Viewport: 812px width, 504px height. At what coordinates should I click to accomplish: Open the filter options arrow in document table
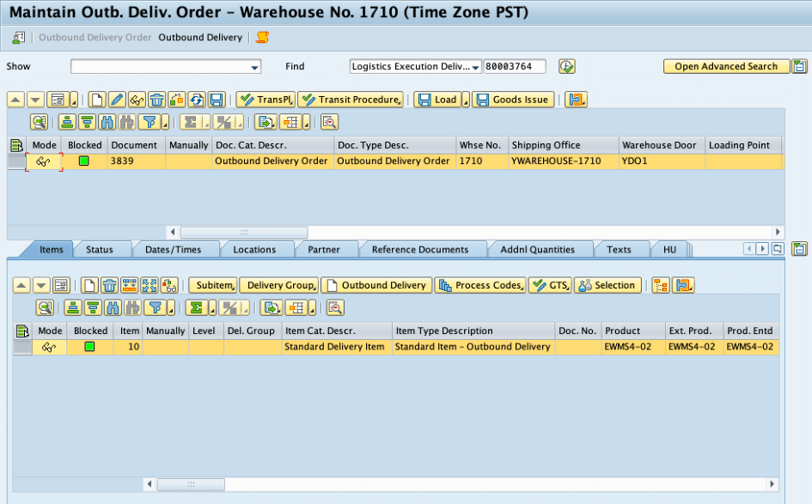[x=165, y=123]
